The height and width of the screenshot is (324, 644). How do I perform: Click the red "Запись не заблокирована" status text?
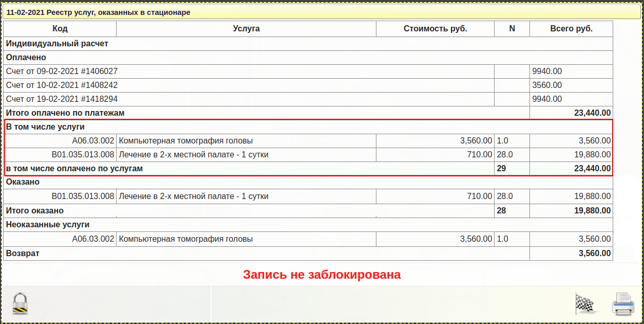(x=321, y=275)
